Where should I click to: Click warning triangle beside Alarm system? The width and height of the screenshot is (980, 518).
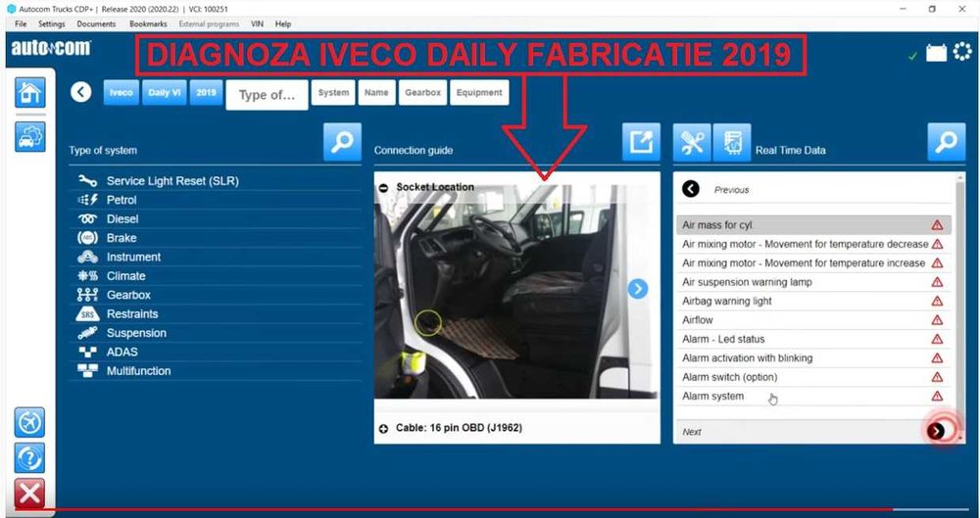pyautogui.click(x=937, y=397)
